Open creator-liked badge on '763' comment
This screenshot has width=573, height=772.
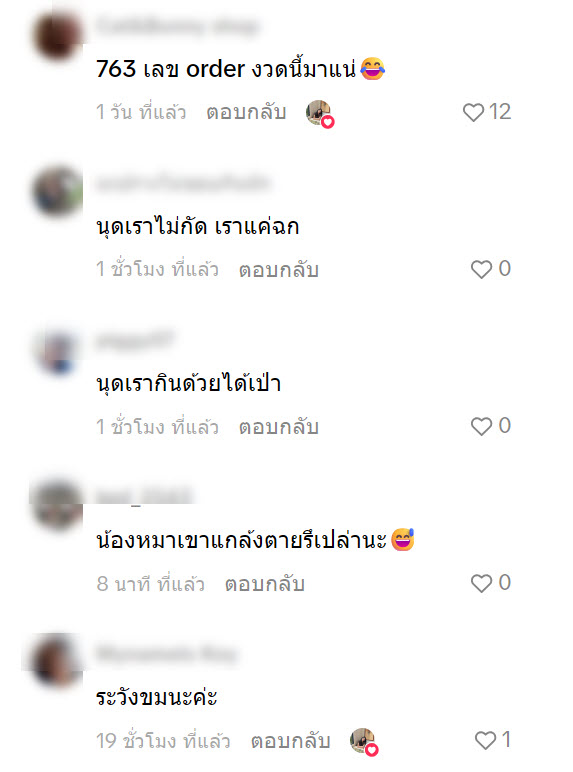(x=320, y=114)
